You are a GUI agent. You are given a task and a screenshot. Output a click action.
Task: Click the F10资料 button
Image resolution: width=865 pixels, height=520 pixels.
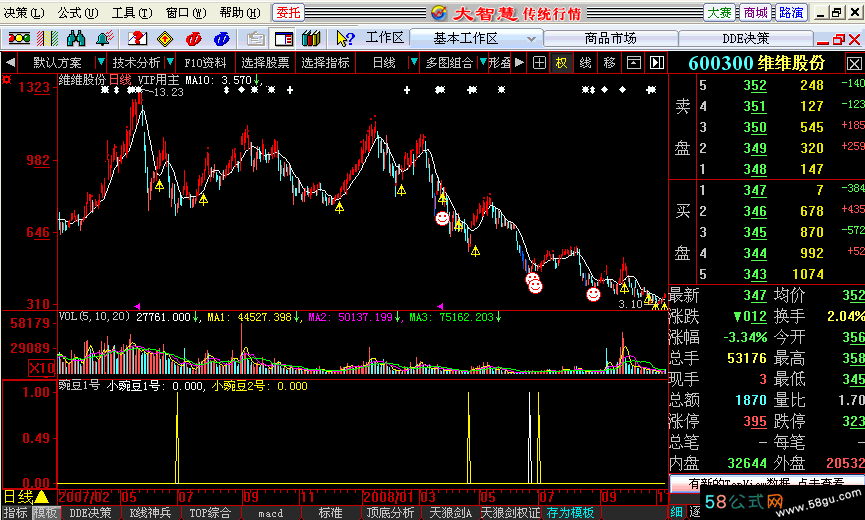click(205, 63)
